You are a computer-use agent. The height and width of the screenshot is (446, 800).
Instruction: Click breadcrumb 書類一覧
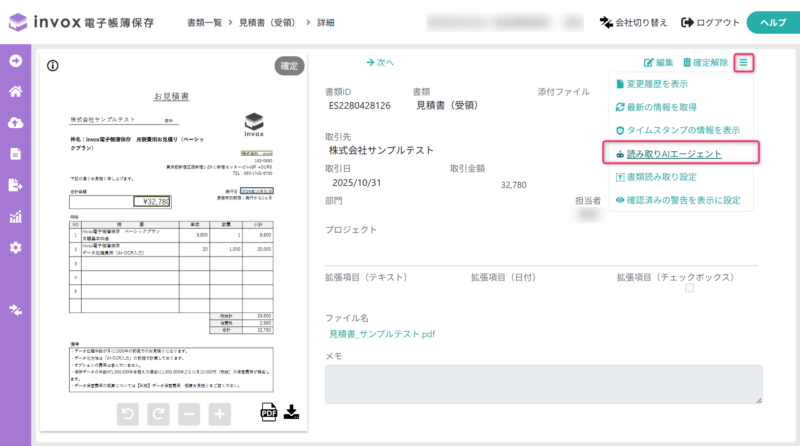tap(204, 22)
